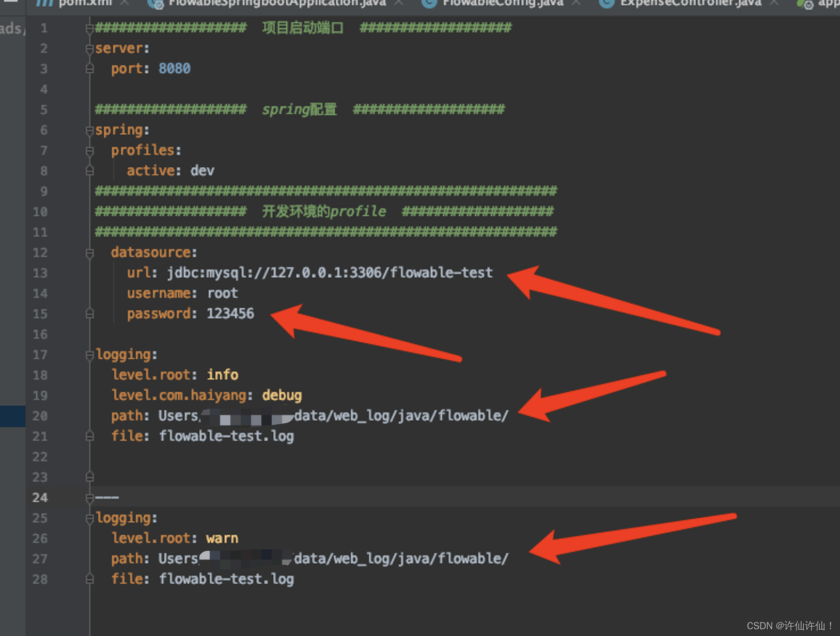Click the Spring Boot class icon on FlowableSpringBootApplication tab
Viewport: 840px width, 636px height.
155,4
